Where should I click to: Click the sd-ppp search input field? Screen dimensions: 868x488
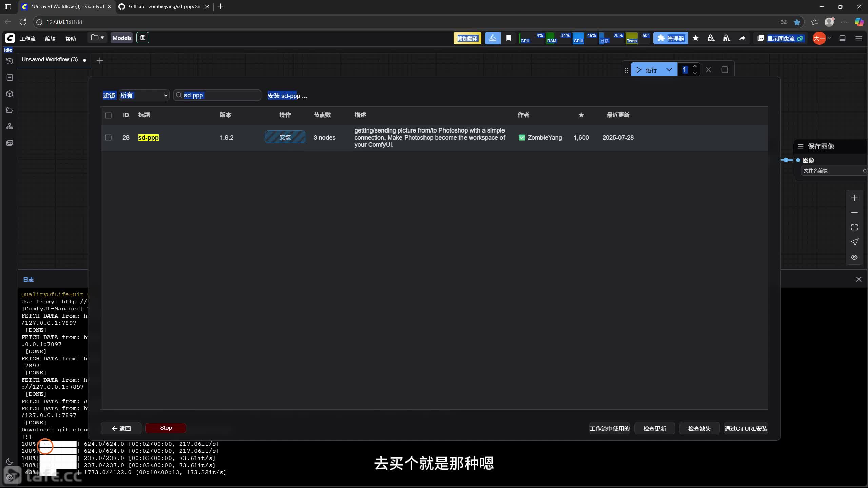coord(217,95)
